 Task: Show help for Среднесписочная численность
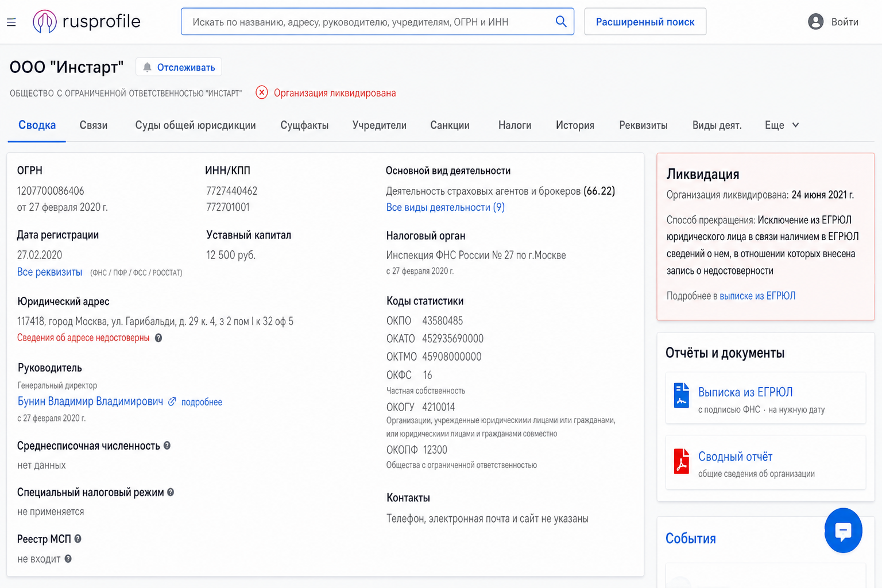(x=167, y=446)
